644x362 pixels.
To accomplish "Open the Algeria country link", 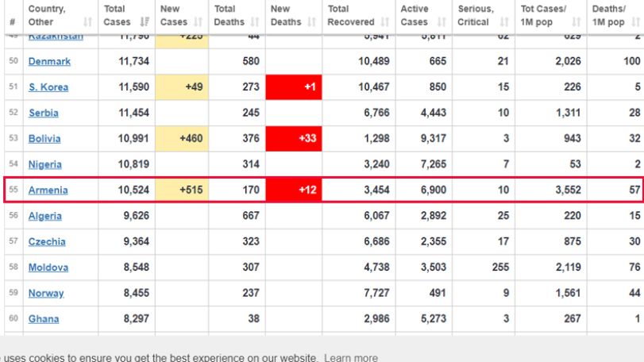I will [44, 216].
